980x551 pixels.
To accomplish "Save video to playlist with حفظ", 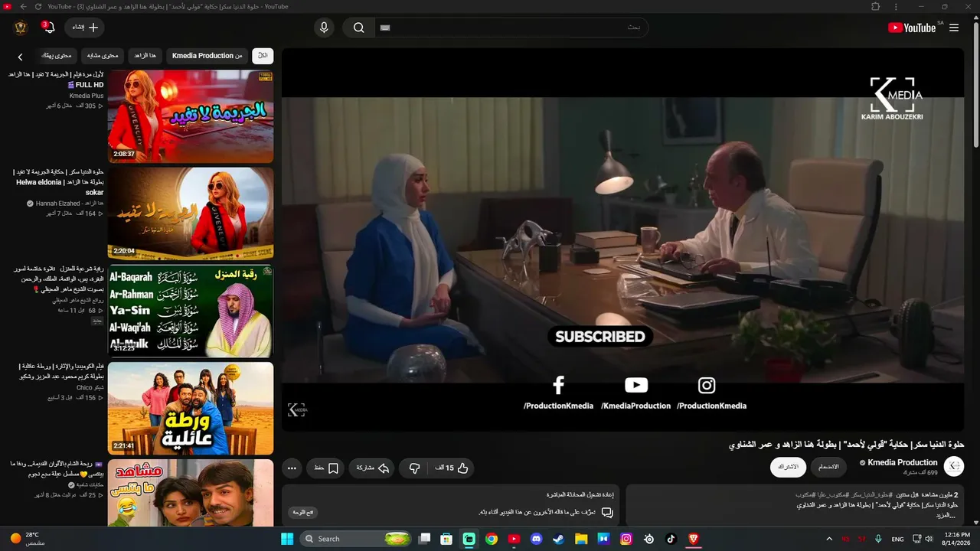I will click(x=325, y=468).
